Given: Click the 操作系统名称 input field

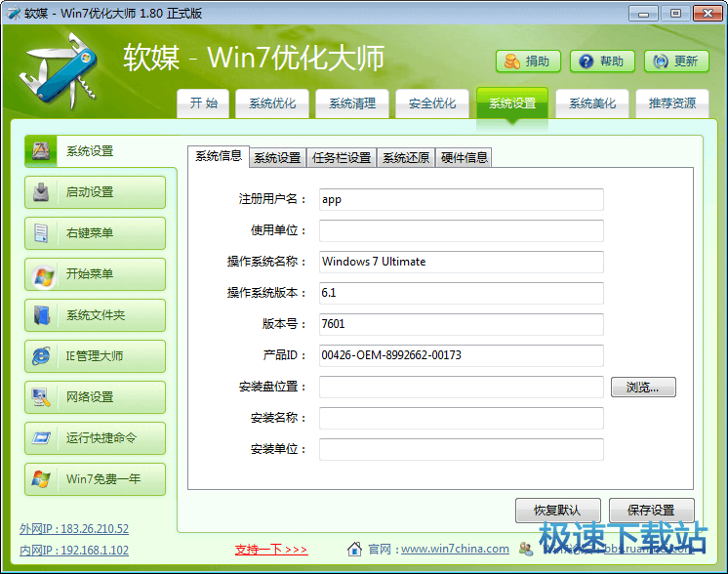Looking at the screenshot, I should pyautogui.click(x=461, y=262).
